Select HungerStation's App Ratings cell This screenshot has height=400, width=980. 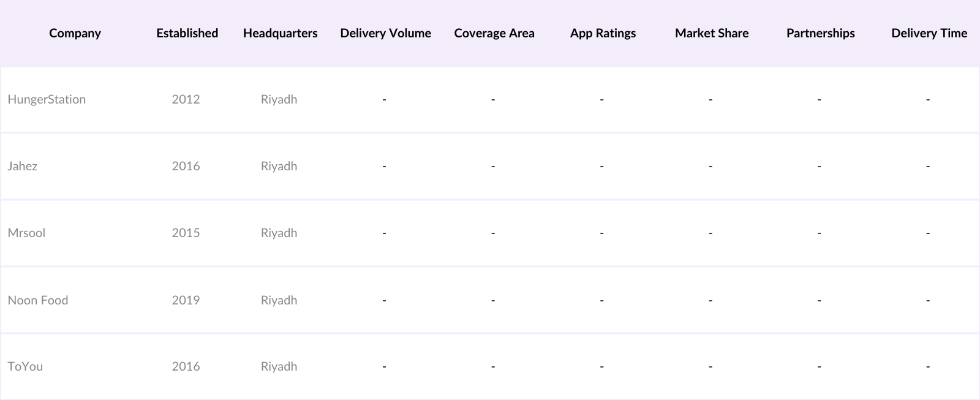point(602,99)
